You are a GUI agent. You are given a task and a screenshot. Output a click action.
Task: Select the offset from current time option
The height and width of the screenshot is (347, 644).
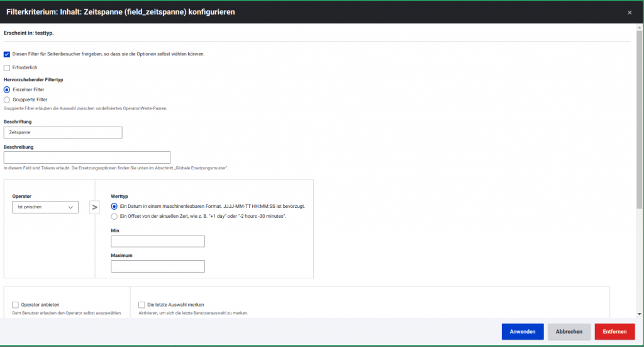[114, 216]
